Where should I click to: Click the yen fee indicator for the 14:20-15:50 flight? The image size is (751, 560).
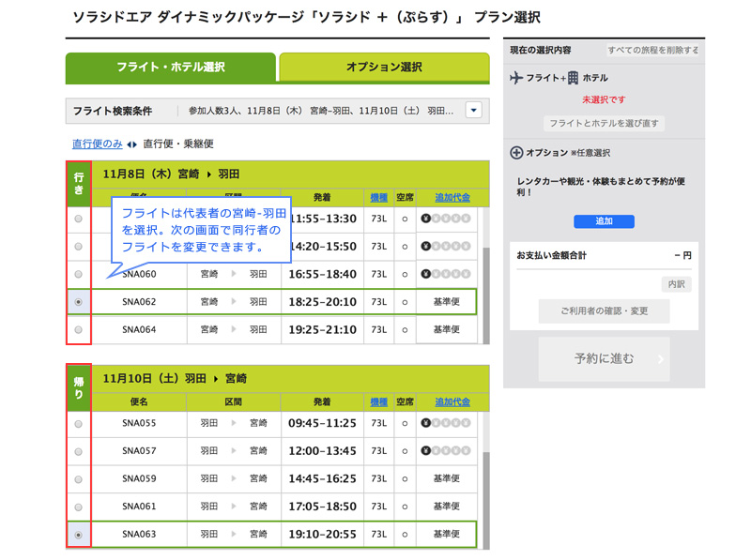coord(446,247)
